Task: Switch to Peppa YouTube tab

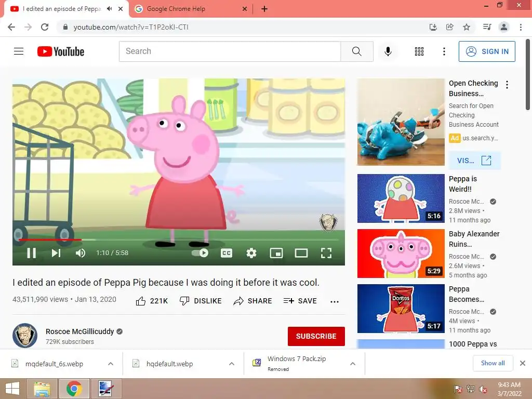Action: 62,9
